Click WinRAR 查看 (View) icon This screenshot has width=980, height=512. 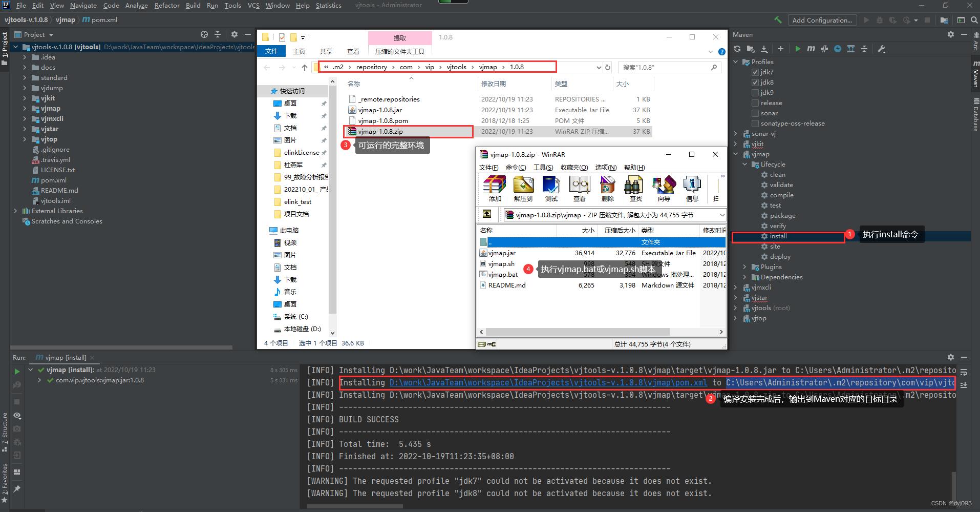click(x=580, y=188)
